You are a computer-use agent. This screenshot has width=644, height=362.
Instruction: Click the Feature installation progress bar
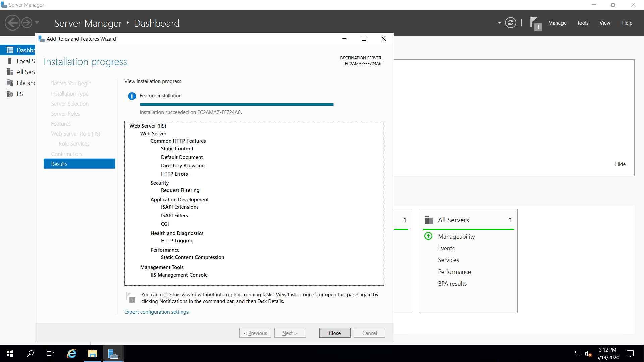236,104
